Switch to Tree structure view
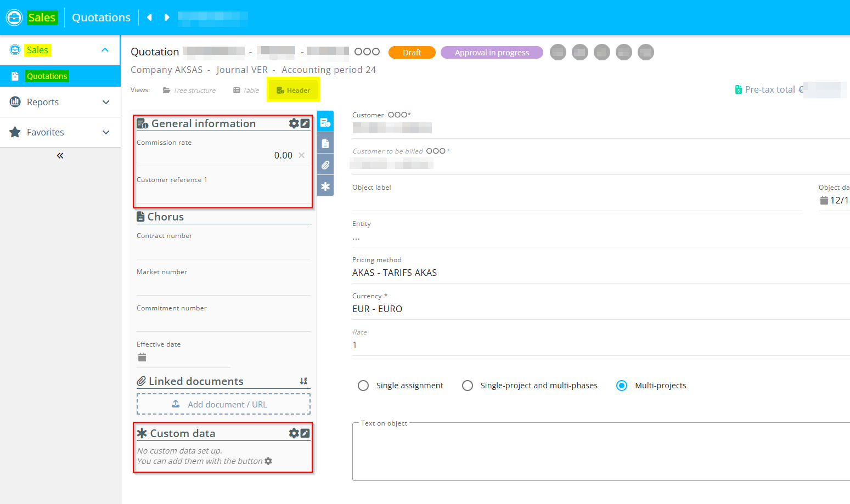 [x=189, y=90]
